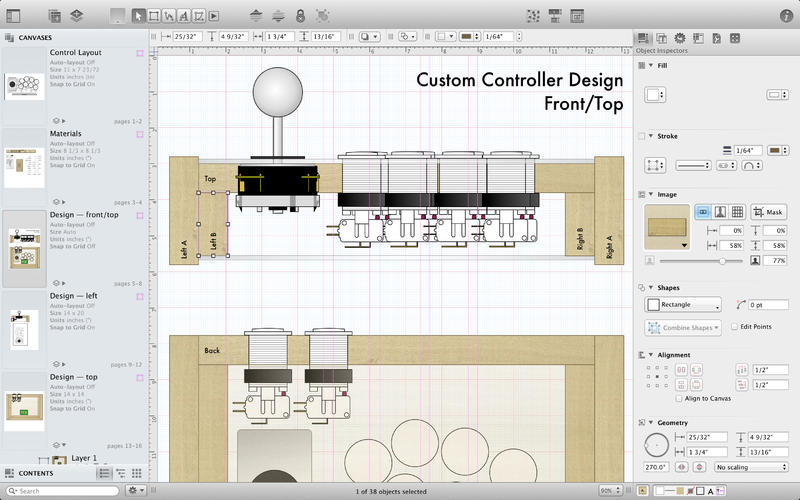Screen dimensions: 800x500
Task: Collapse the Alignment inspector section
Action: 650,354
